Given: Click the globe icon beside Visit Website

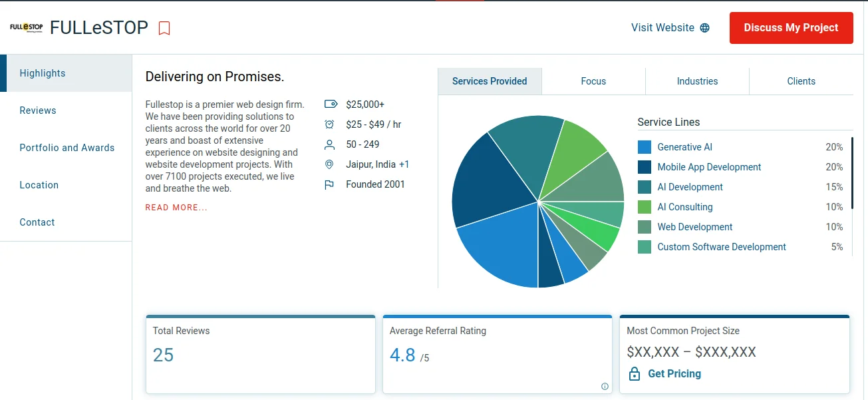Looking at the screenshot, I should (x=705, y=28).
